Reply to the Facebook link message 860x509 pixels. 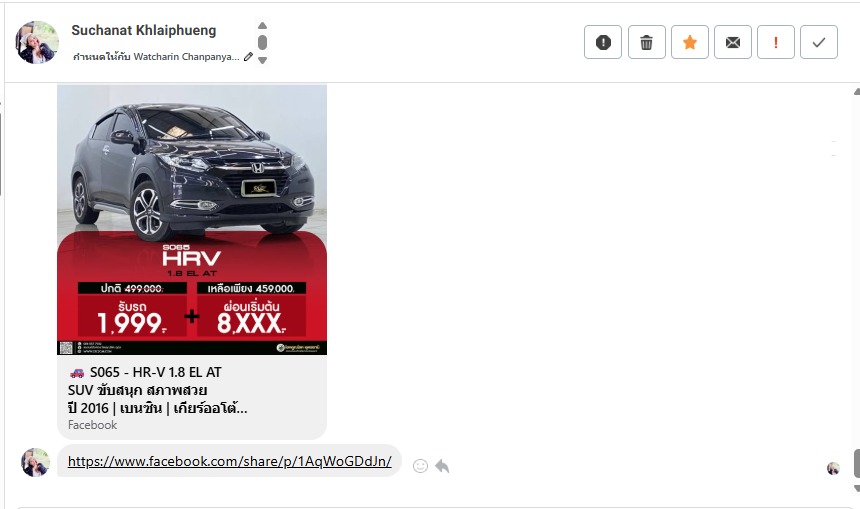click(x=442, y=466)
